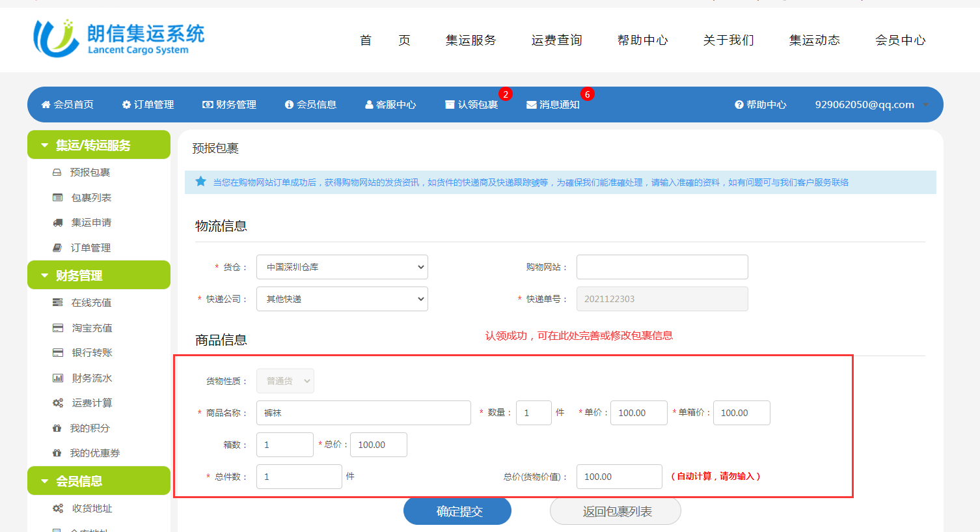Open the account dropdown next to 929062050@qq.com
The width and height of the screenshot is (980, 532).
click(925, 105)
